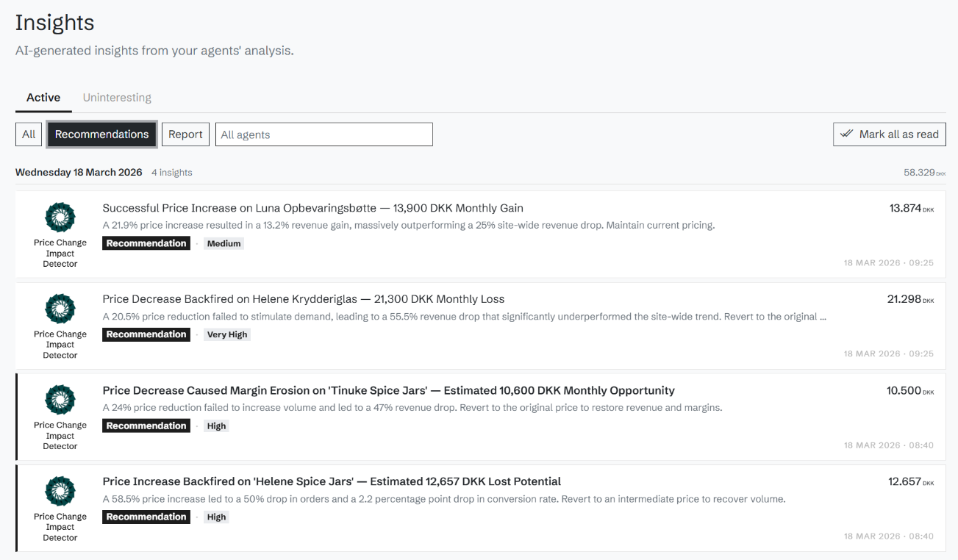Click Recommendation tag on Helene Krydderiglas insight
The width and height of the screenshot is (958, 560).
click(x=146, y=334)
